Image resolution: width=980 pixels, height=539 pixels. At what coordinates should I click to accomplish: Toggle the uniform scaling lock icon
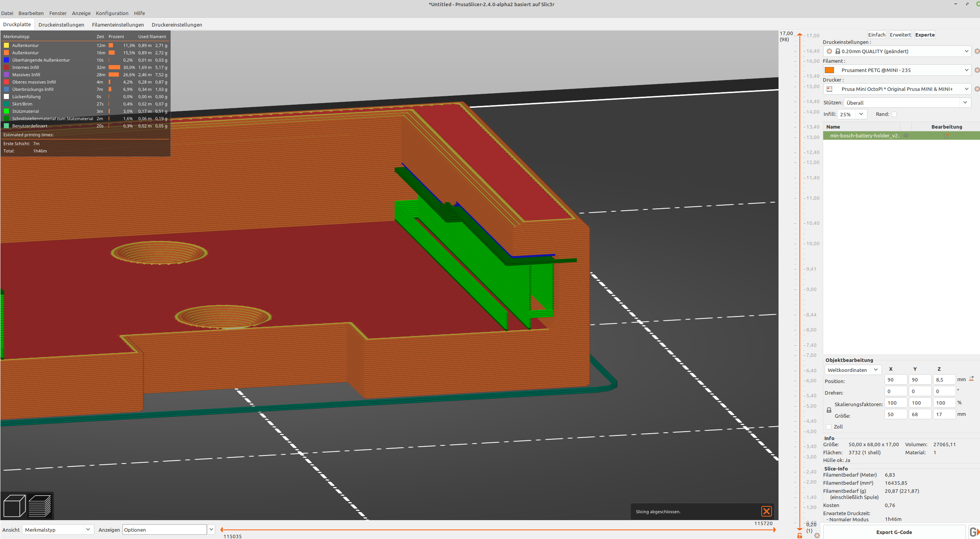pyautogui.click(x=829, y=409)
